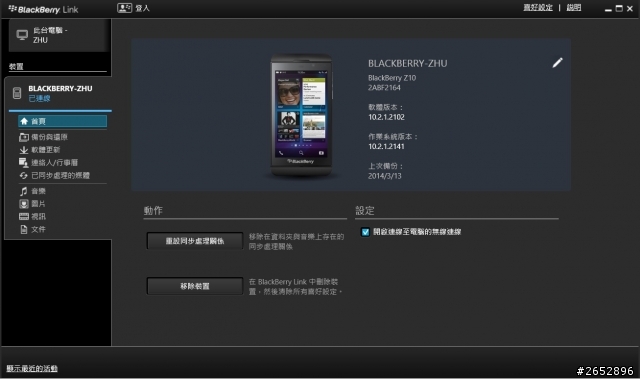
Task: Toggle the wireless connection to computer checkbox
Action: 365,232
